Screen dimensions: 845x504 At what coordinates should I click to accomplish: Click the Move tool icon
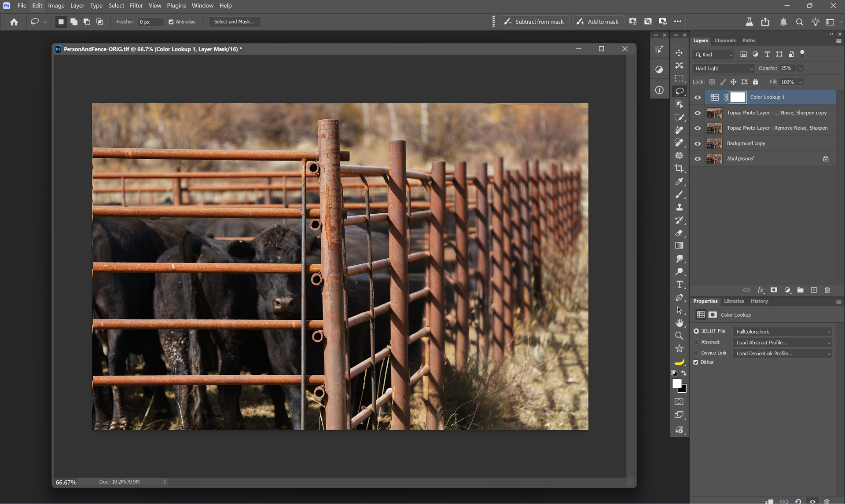point(679,53)
